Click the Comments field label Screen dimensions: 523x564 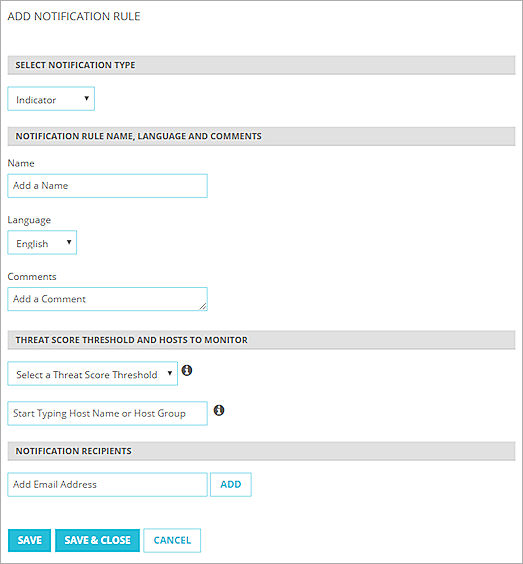[x=32, y=277]
